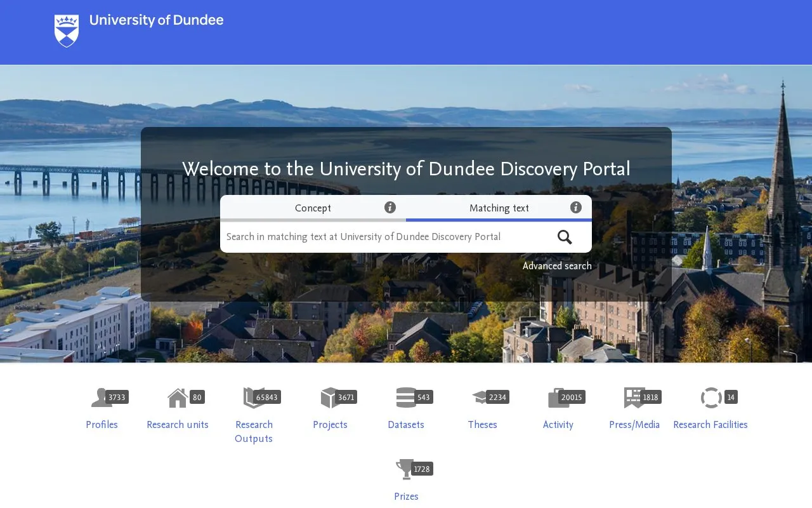Click the Press/Media newspaper icon

634,398
